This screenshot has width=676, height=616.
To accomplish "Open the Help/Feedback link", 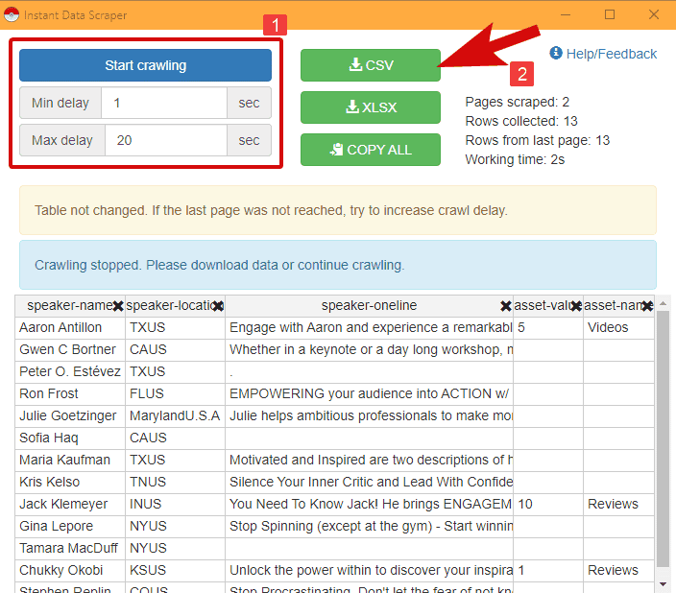I will (611, 54).
